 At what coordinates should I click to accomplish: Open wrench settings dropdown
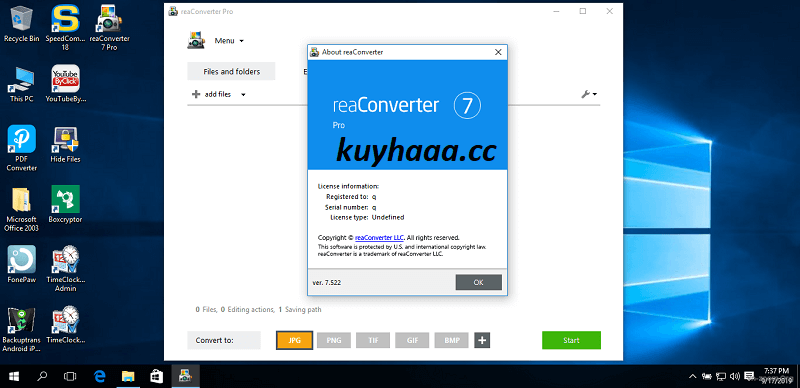pos(589,94)
